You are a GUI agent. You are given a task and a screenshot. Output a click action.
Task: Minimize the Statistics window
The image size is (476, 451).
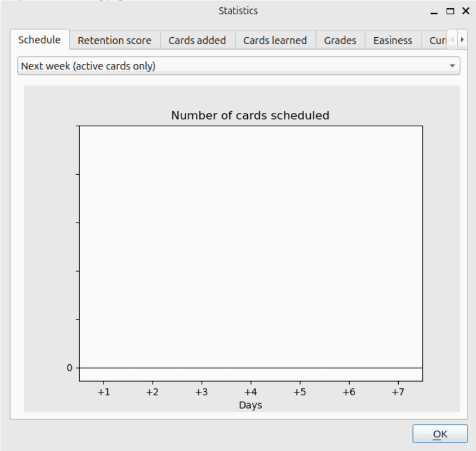434,11
